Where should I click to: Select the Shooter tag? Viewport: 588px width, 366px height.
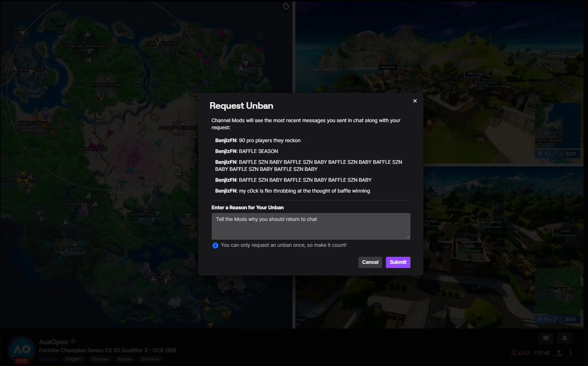(99, 359)
